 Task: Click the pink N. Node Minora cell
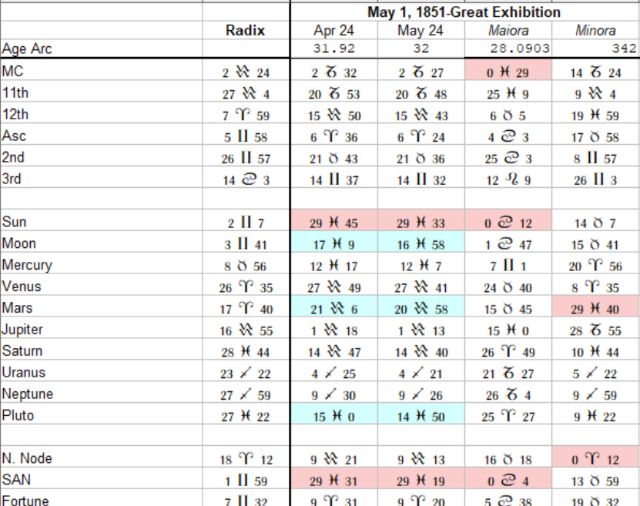coord(596,457)
